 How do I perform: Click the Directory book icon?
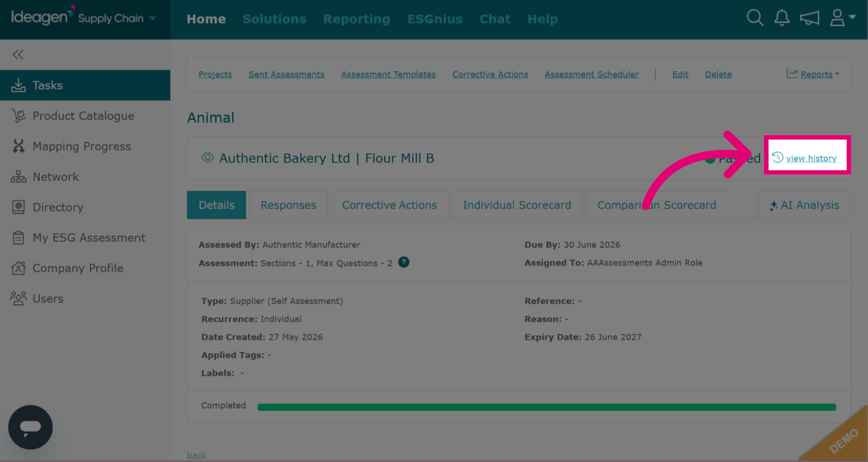tap(18, 207)
